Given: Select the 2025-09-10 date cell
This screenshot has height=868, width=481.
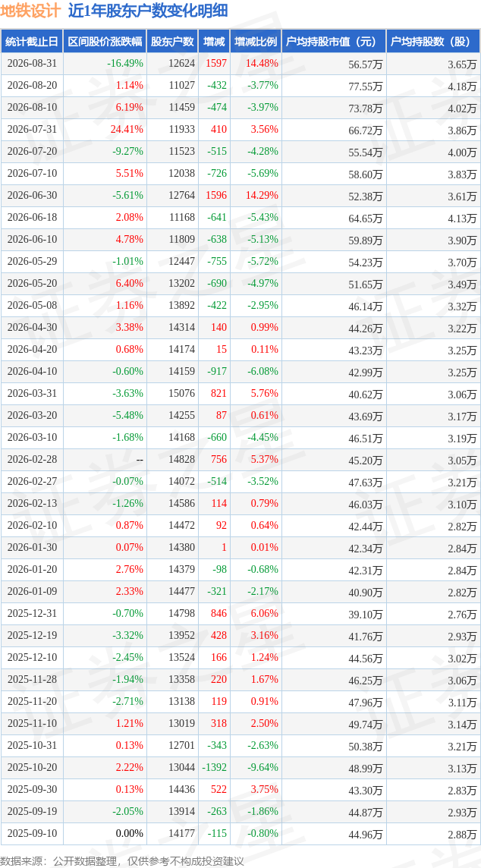Looking at the screenshot, I should (x=32, y=833).
